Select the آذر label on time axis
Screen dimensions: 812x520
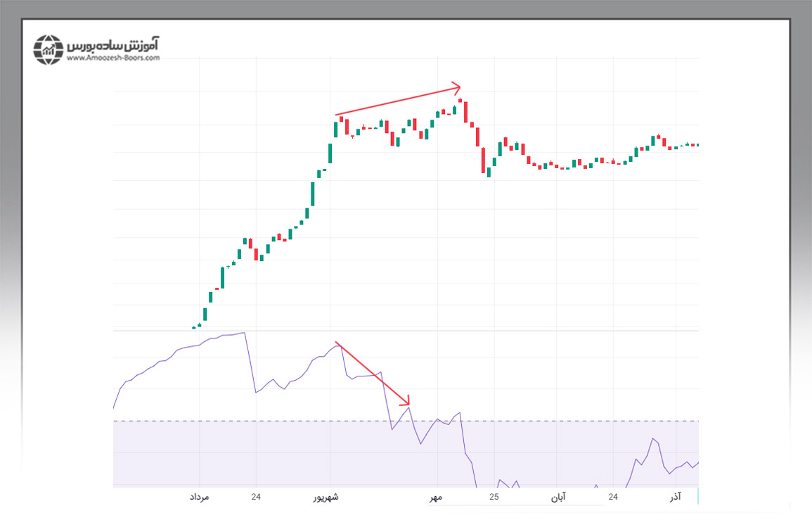(674, 497)
